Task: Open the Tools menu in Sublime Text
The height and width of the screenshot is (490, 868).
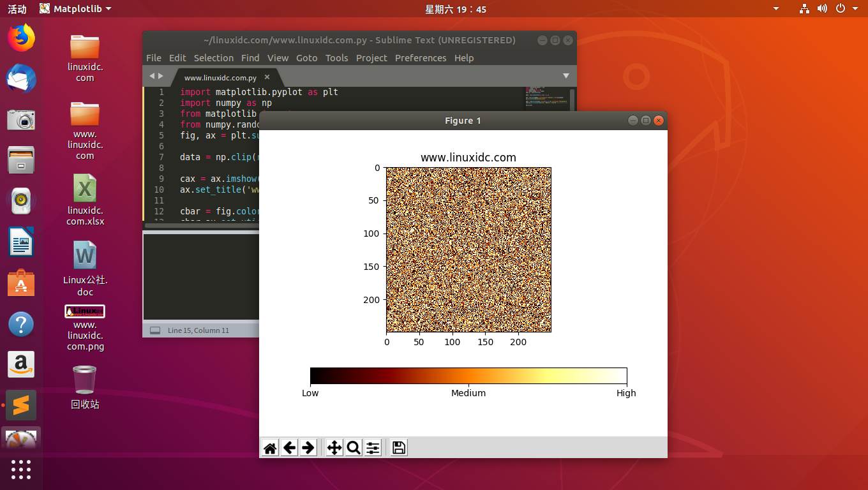Action: (337, 58)
